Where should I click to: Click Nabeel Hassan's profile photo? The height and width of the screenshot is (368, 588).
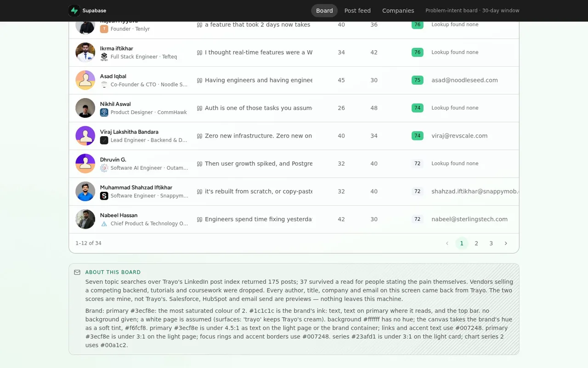pyautogui.click(x=85, y=219)
